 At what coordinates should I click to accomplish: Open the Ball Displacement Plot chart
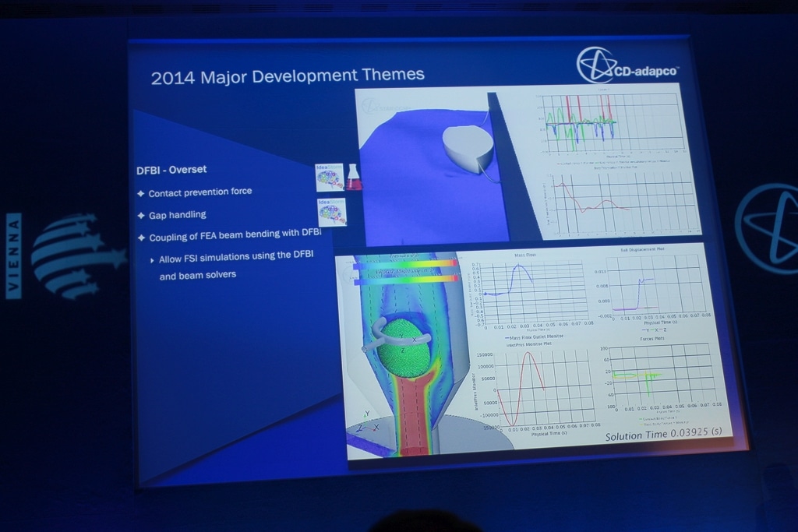pos(657,287)
